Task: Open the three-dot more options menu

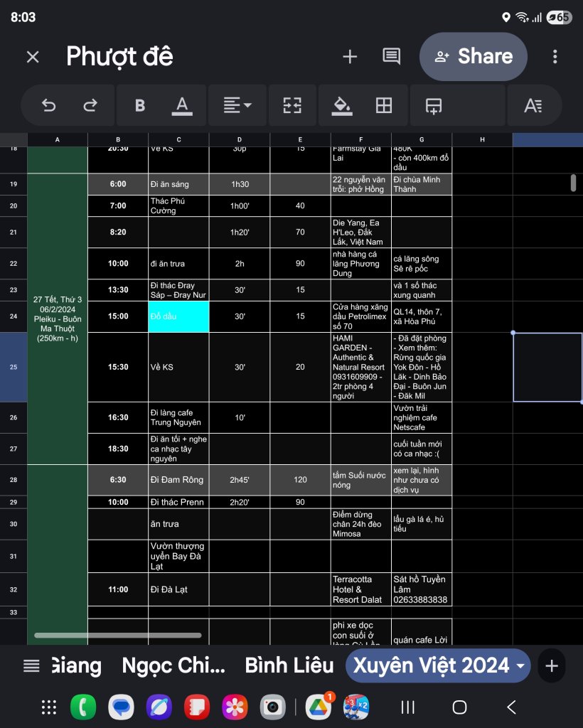Action: point(555,57)
